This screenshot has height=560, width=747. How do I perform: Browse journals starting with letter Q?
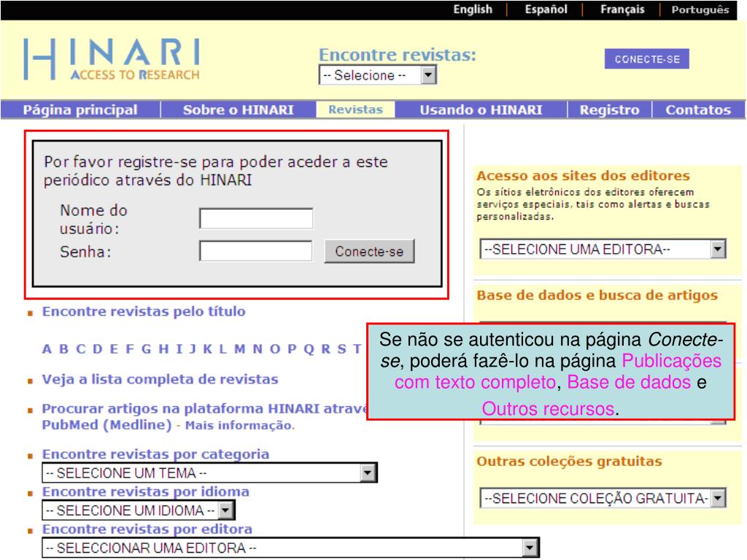click(x=309, y=349)
